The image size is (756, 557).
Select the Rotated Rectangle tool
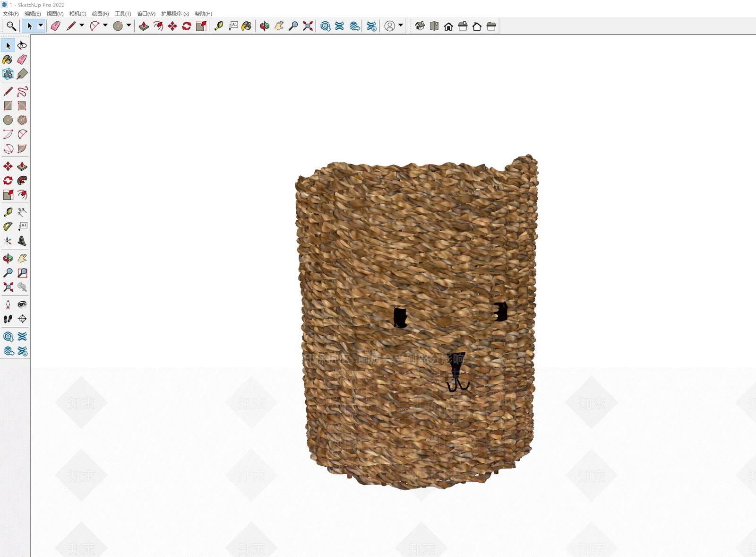22,105
